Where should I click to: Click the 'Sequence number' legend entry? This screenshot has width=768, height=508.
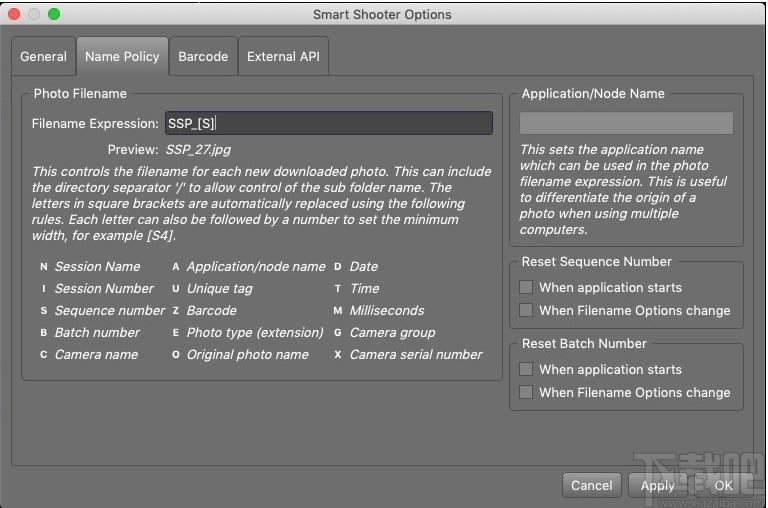coord(110,311)
